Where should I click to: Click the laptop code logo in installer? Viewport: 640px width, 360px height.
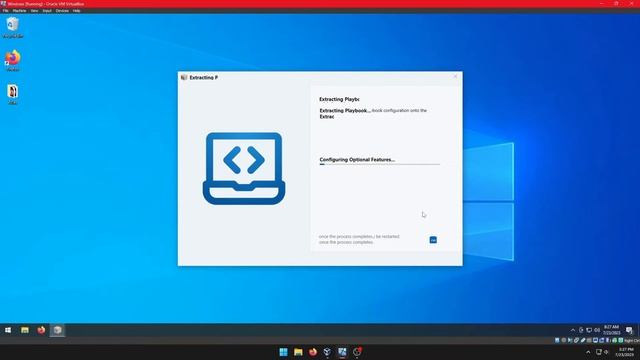click(x=244, y=168)
